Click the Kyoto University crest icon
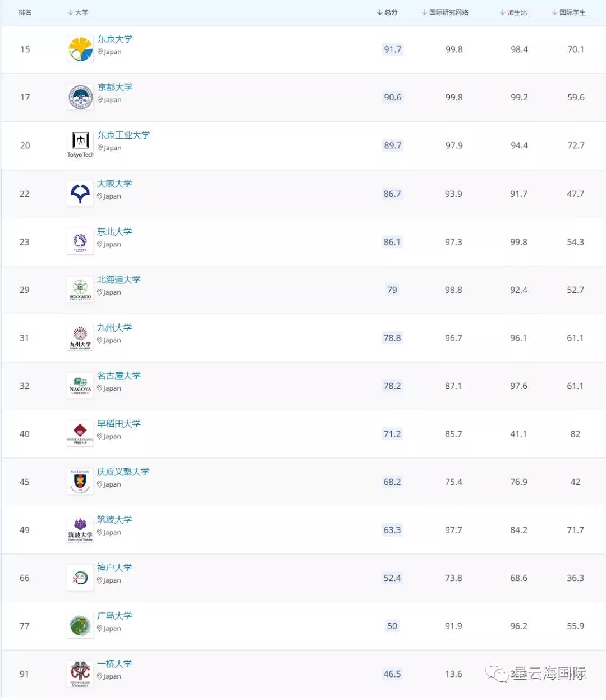Screen dimensions: 606x700 (x=80, y=97)
